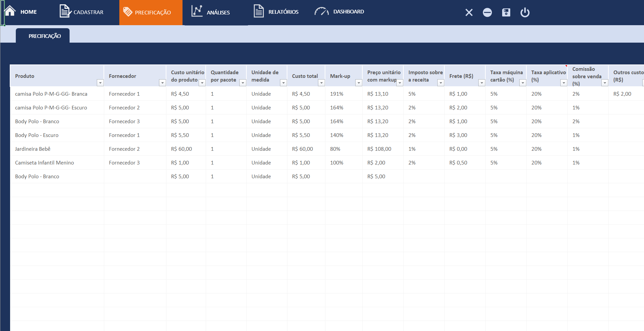Expand the Fornecedor filter dropdown
Screen dimensions: 644x331
click(x=162, y=83)
